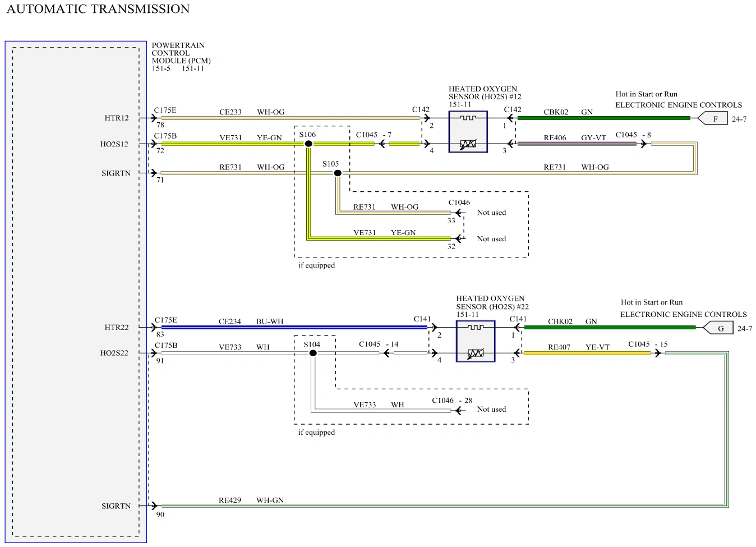Select the CE234 BU-WH wire label
The image size is (756, 547).
coord(251,322)
